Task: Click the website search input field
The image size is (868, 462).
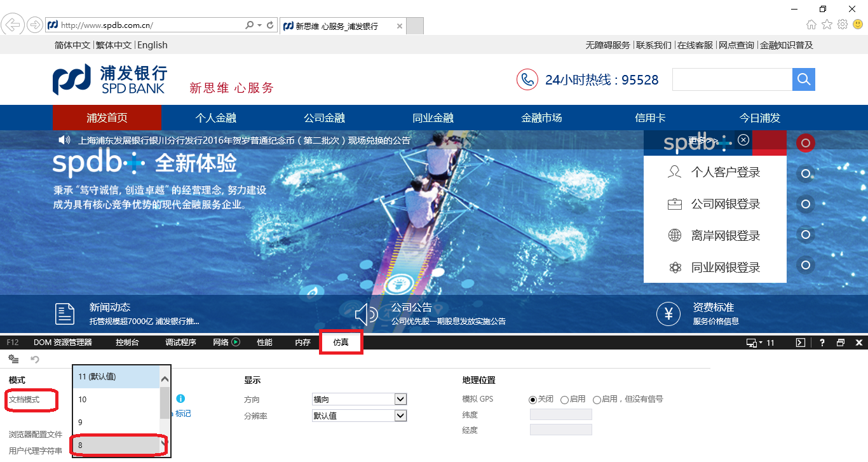Action: pyautogui.click(x=732, y=79)
